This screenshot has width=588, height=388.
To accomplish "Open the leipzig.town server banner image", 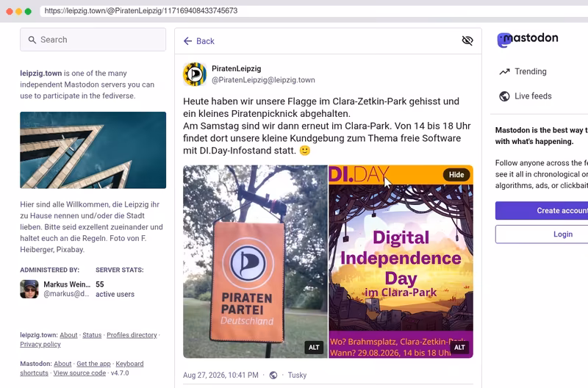I will tap(93, 150).
